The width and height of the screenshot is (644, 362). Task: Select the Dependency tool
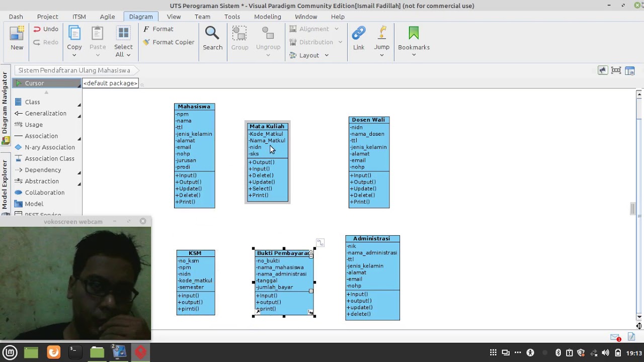pyautogui.click(x=43, y=170)
